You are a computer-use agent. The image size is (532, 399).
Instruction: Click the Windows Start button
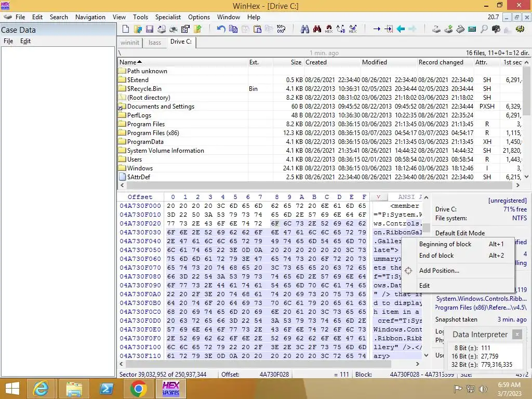12,389
